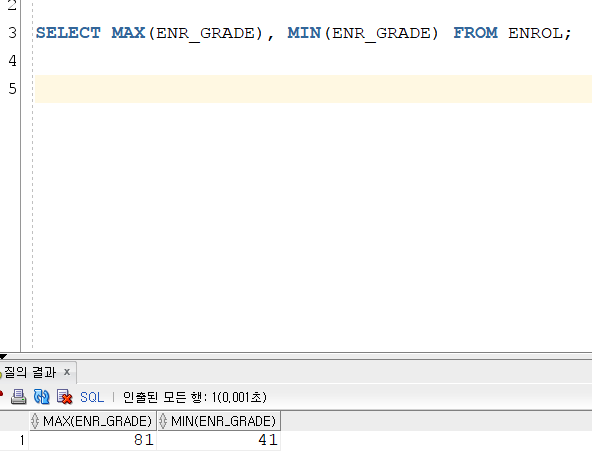Click the delete row icon with red X
The width and height of the screenshot is (592, 475).
(x=65, y=397)
